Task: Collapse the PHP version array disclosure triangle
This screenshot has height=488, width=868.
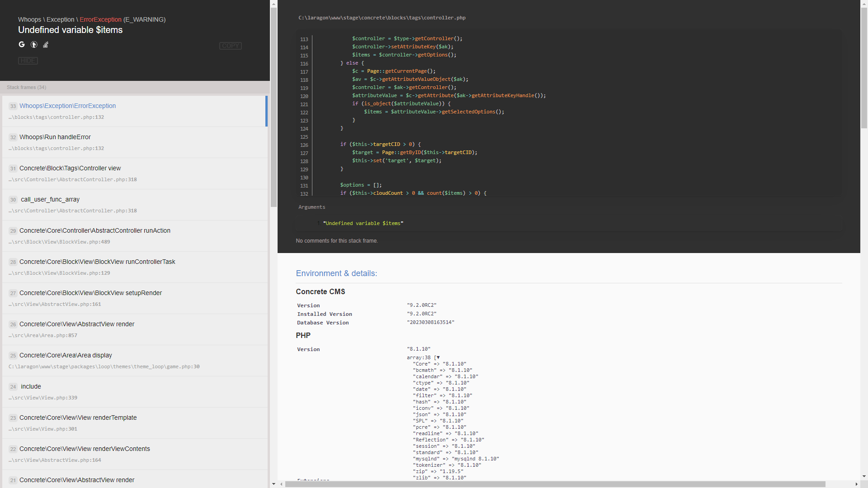Action: coord(437,357)
